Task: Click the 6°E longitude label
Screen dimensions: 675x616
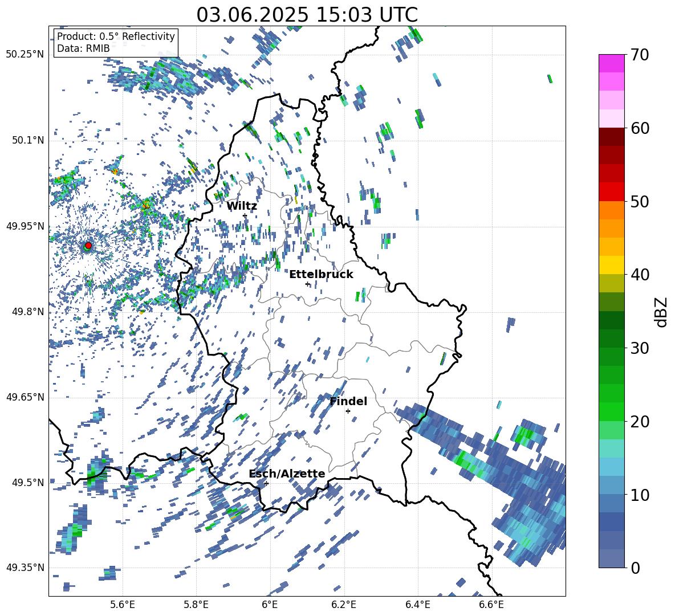Action: pyautogui.click(x=270, y=605)
